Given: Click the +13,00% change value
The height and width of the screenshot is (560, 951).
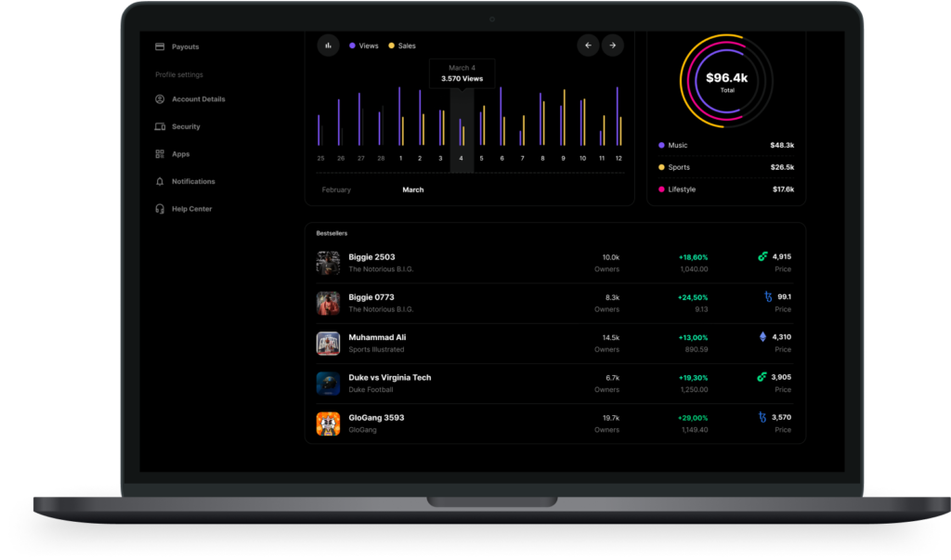Looking at the screenshot, I should pyautogui.click(x=693, y=337).
